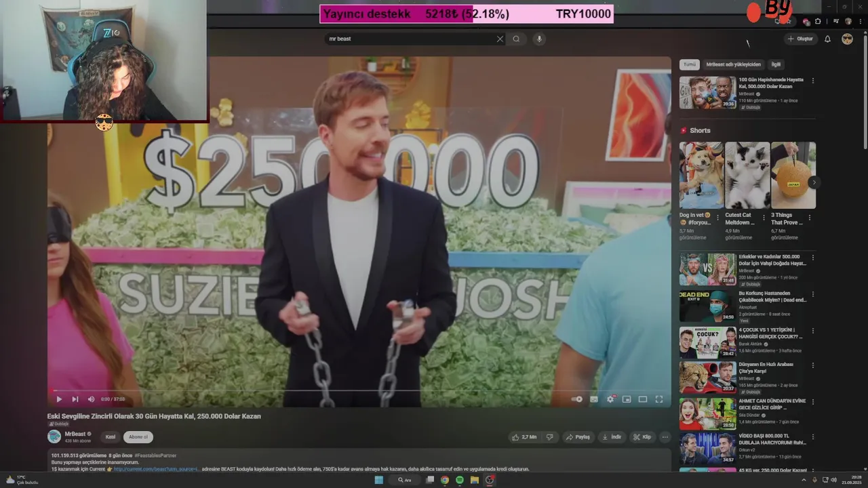Click the İndir download button
Image resolution: width=868 pixels, height=488 pixels.
(612, 437)
